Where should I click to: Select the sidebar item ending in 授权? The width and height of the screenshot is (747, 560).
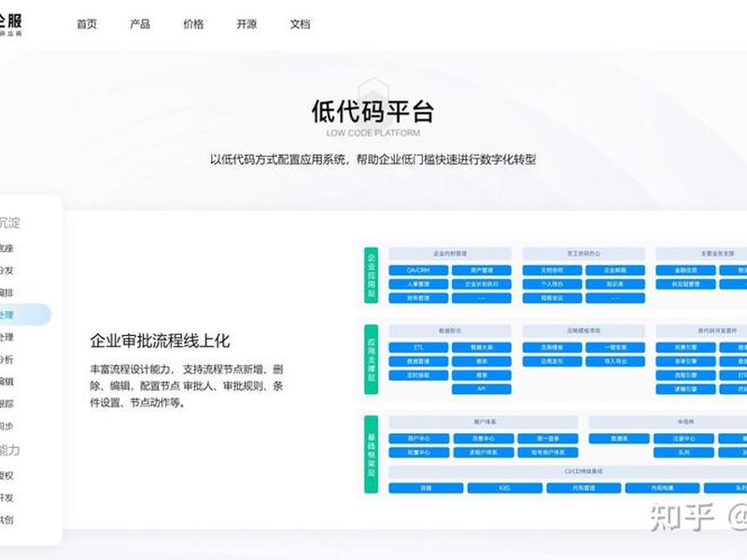click(7, 475)
